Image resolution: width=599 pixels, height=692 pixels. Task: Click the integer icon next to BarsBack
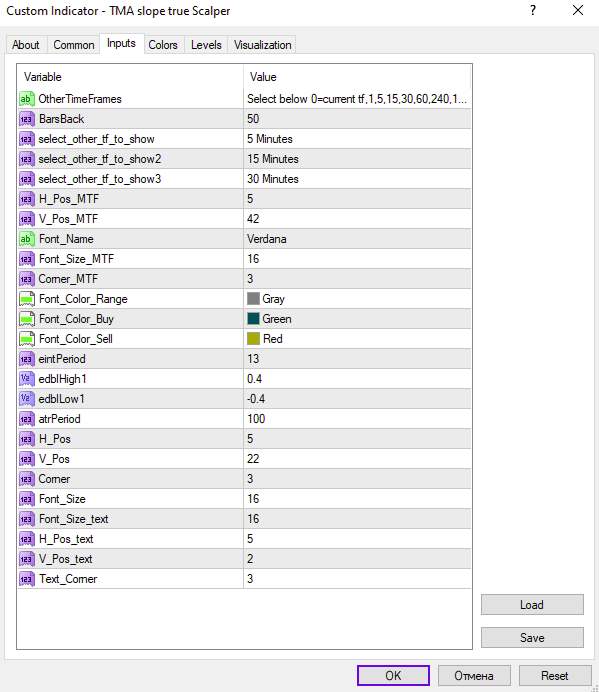point(26,119)
